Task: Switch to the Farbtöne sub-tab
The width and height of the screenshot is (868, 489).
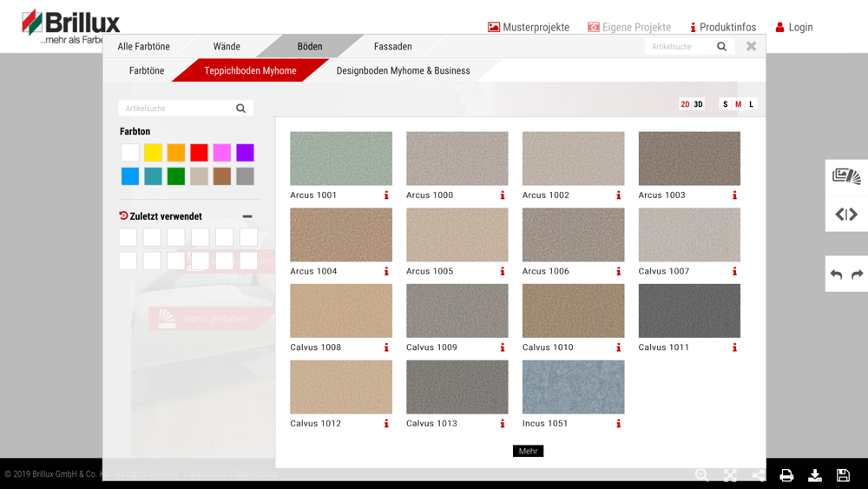Action: coord(147,70)
